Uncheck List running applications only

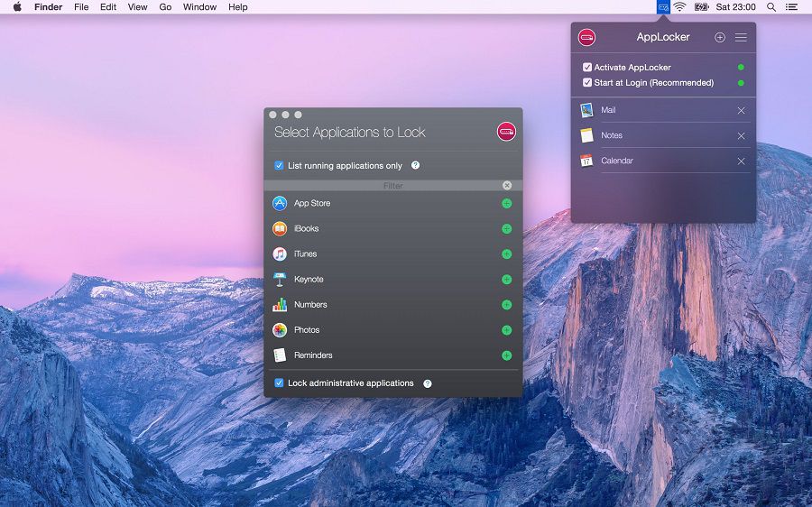(279, 166)
